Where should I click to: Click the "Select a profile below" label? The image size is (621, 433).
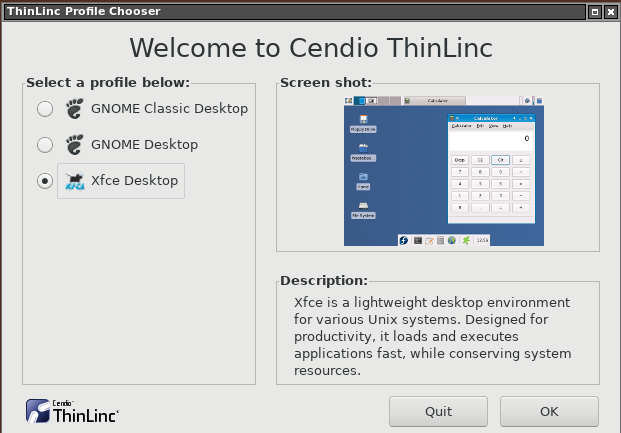click(x=107, y=82)
